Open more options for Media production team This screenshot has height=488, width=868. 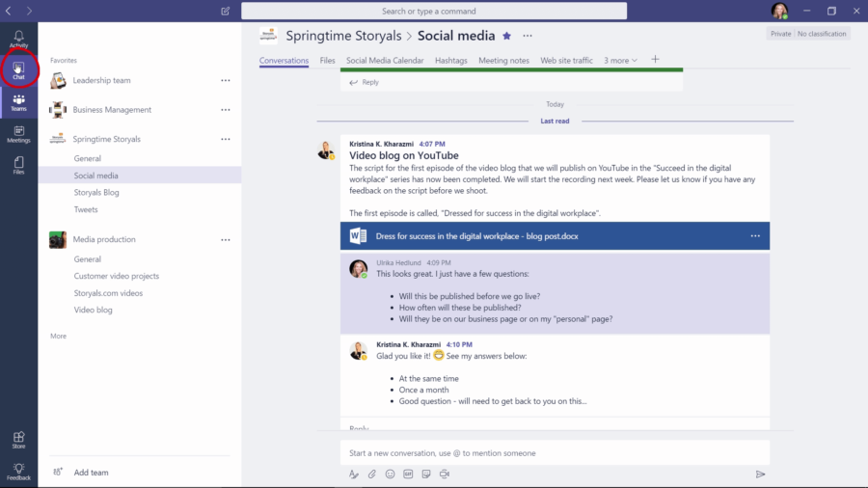226,240
